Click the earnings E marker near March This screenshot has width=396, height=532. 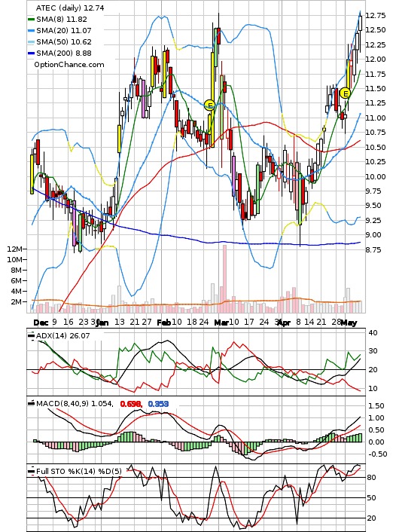tap(210, 105)
